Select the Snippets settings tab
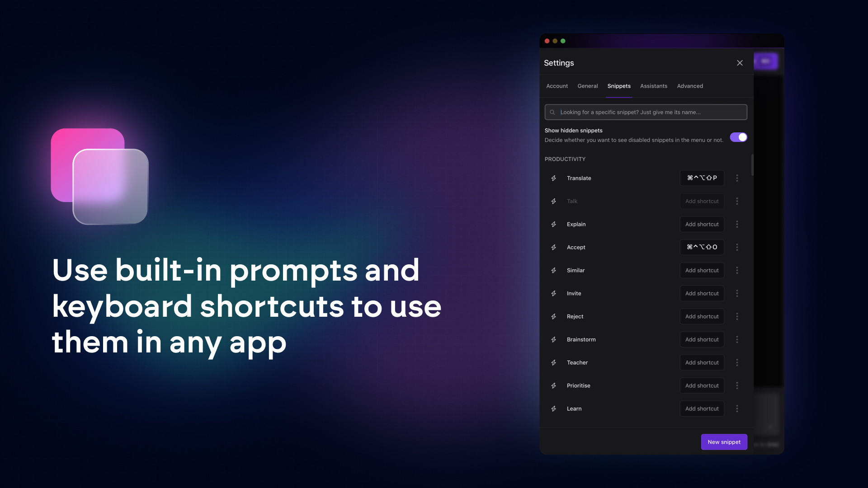 (x=618, y=86)
